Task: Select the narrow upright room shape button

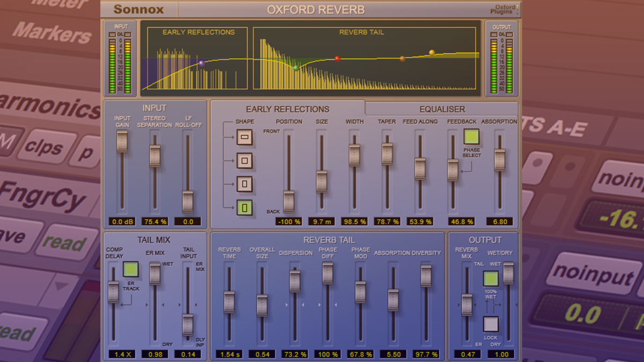Action: (244, 184)
